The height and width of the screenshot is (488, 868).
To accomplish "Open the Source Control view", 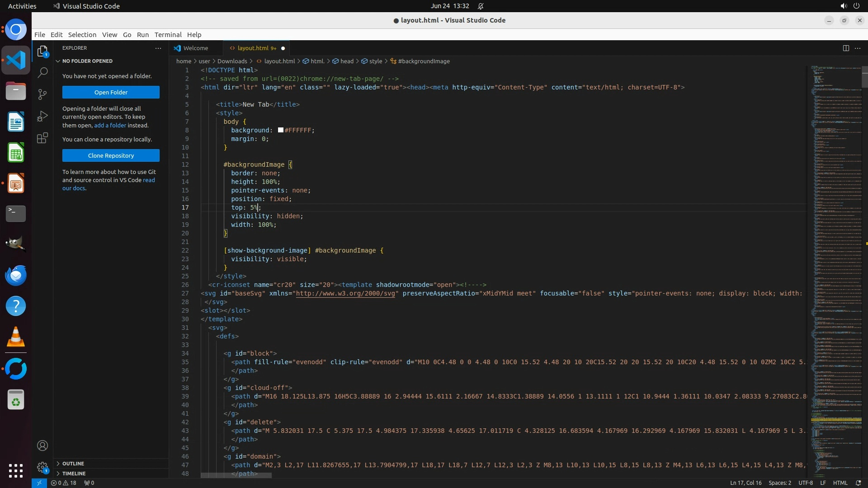I will tap(42, 94).
